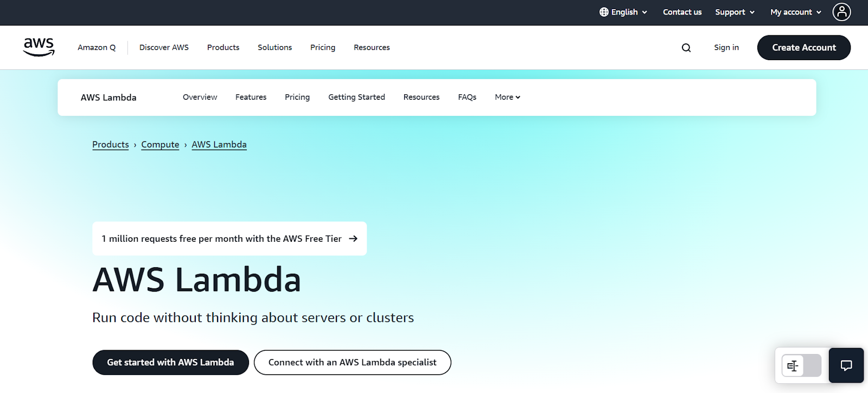Select the Features tab for Lambda
The width and height of the screenshot is (868, 393).
[x=251, y=97]
